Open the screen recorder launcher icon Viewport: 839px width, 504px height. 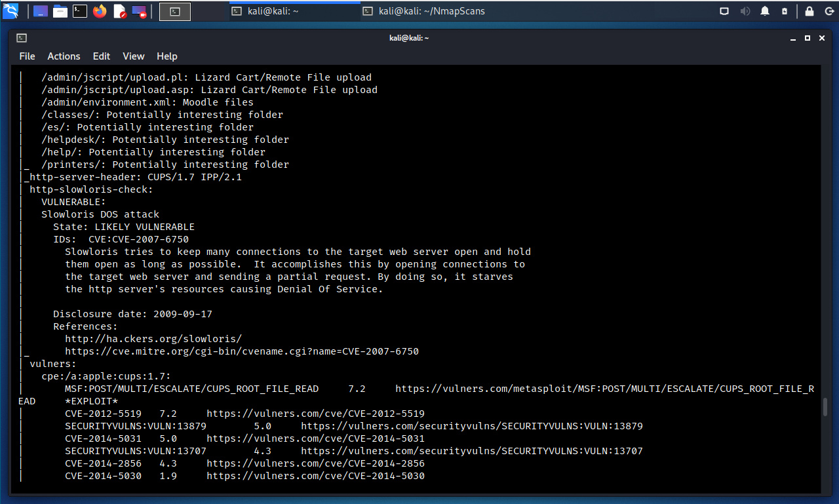point(139,11)
